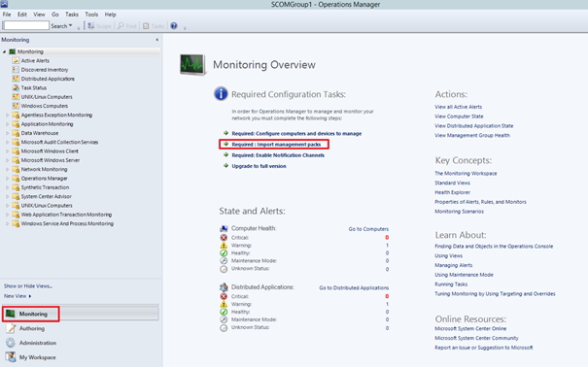Click Computer Health Critical status icon
This screenshot has width=588, height=367.
coord(224,238)
